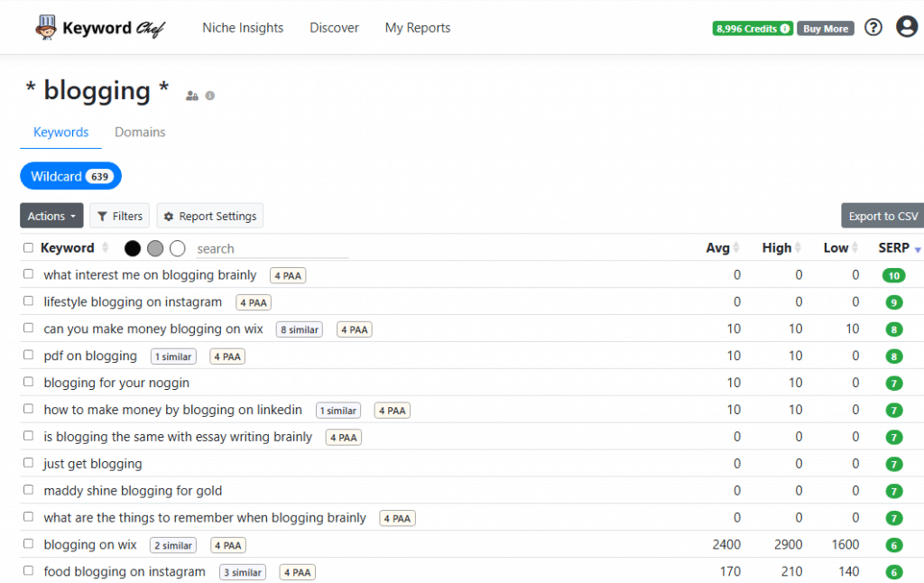Expand 4 PAA for essay writing brainly keyword

click(344, 438)
